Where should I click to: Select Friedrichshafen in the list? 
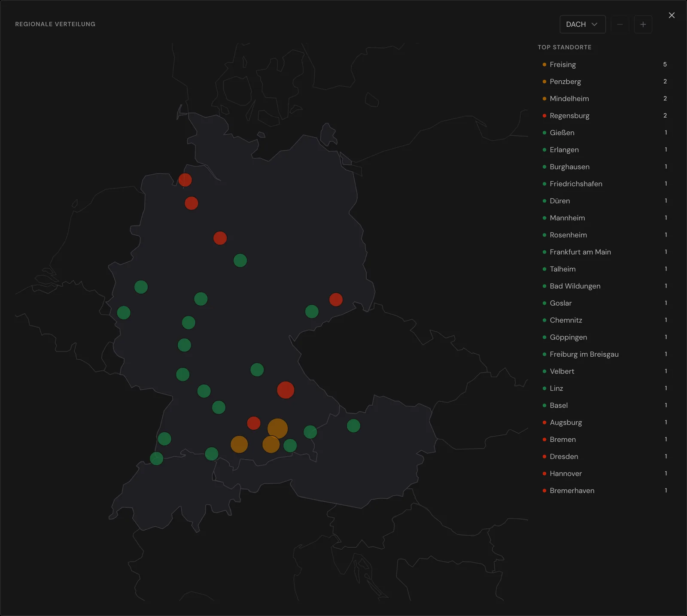(x=605, y=184)
